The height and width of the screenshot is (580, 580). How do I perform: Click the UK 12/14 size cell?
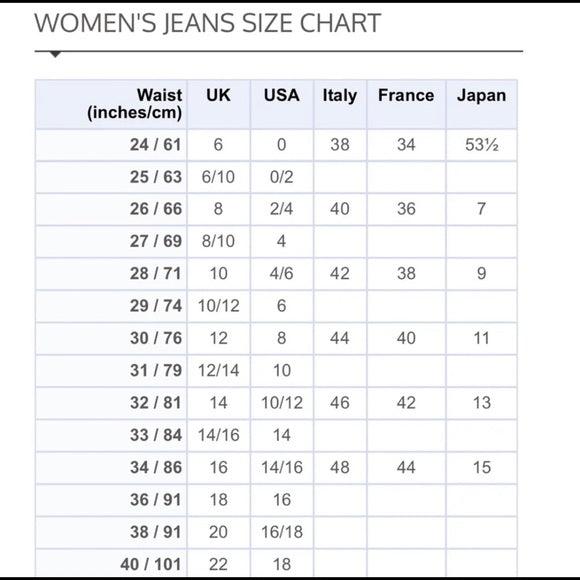click(x=219, y=371)
